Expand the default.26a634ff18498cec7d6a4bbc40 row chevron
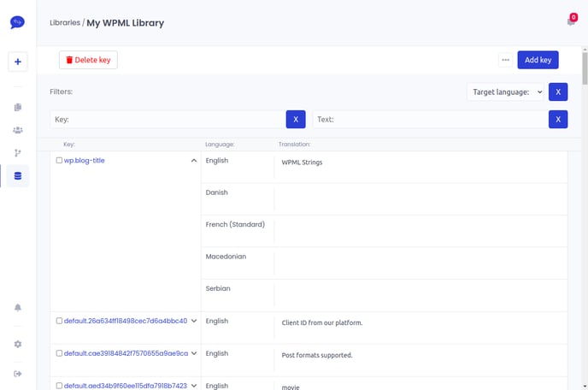588x390 pixels. click(194, 321)
